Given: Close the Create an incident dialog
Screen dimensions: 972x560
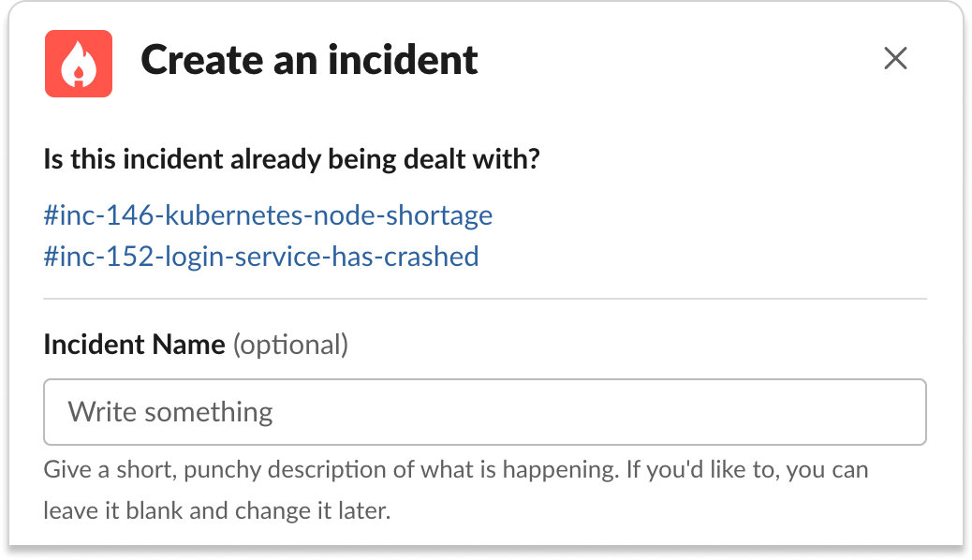Looking at the screenshot, I should click(895, 59).
